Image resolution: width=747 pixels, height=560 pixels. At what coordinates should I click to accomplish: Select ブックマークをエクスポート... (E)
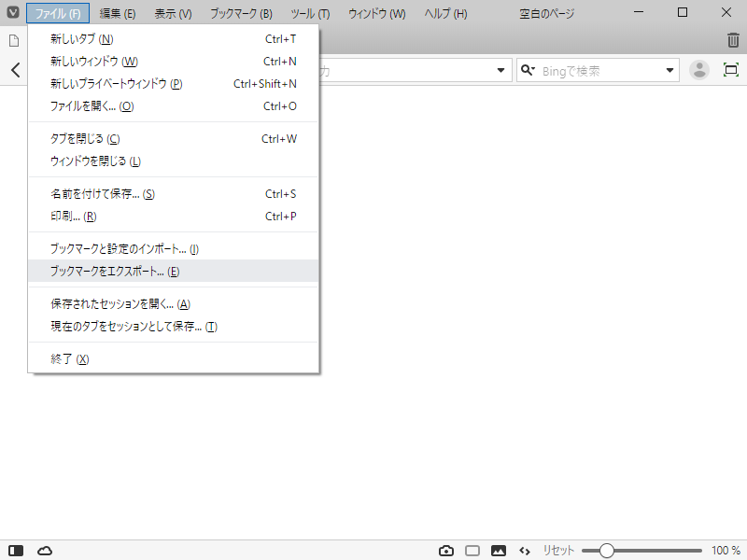(x=174, y=271)
